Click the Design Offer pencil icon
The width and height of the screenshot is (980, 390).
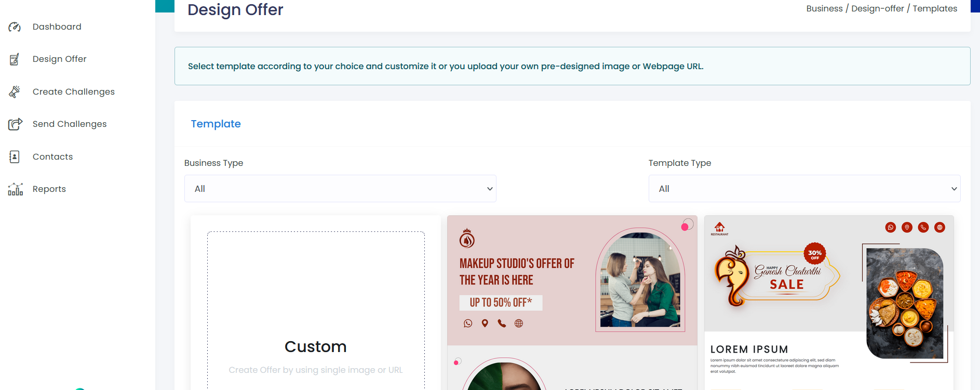pyautogui.click(x=15, y=59)
